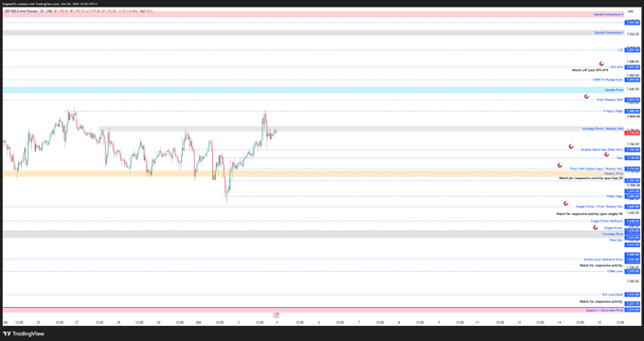Image resolution: width=644 pixels, height=341 pixels.
Task: Select the Upside Exhaustion I label
Action: (x=609, y=32)
